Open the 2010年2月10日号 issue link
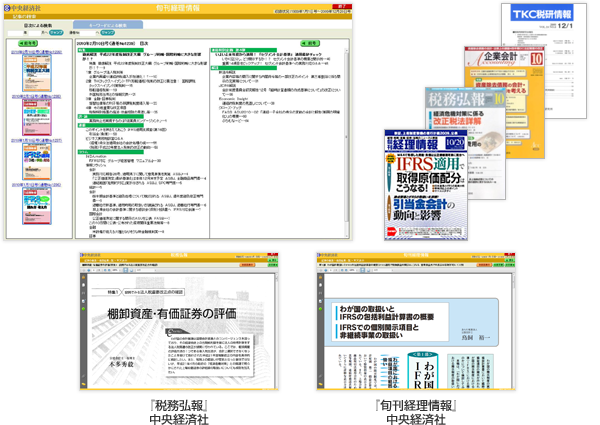 point(37,52)
